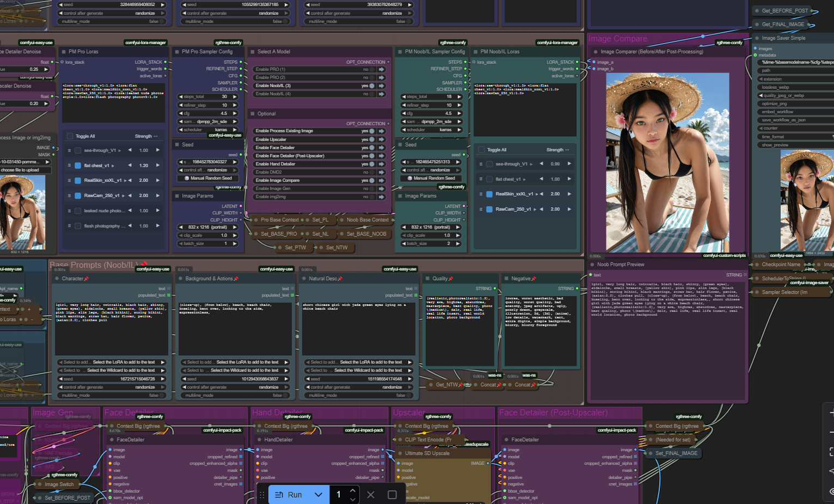Click the pin icon on Character node
834x504 pixels.
click(87, 279)
